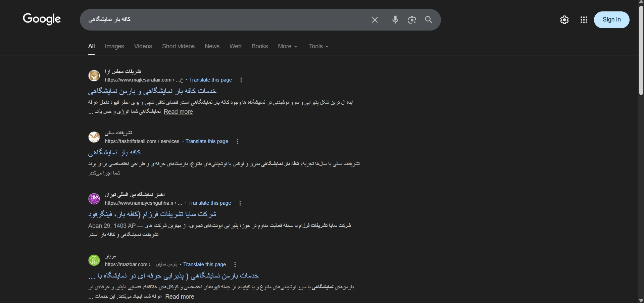Open three-dot menu for namayeshgahha.ir result

point(240,203)
